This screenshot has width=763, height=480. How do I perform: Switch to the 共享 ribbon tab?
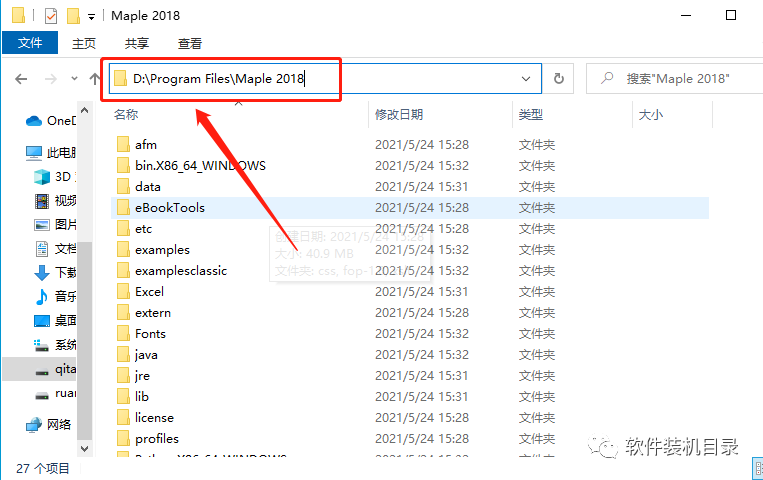click(x=137, y=43)
